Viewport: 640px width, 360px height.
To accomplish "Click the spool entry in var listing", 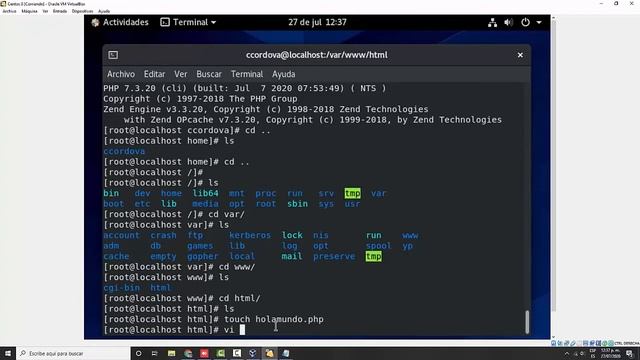I will coord(378,246).
